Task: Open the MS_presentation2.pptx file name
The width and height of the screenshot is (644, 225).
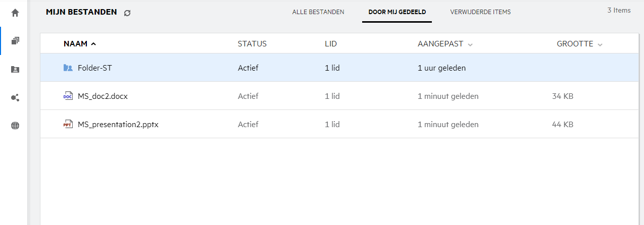Action: coord(118,124)
